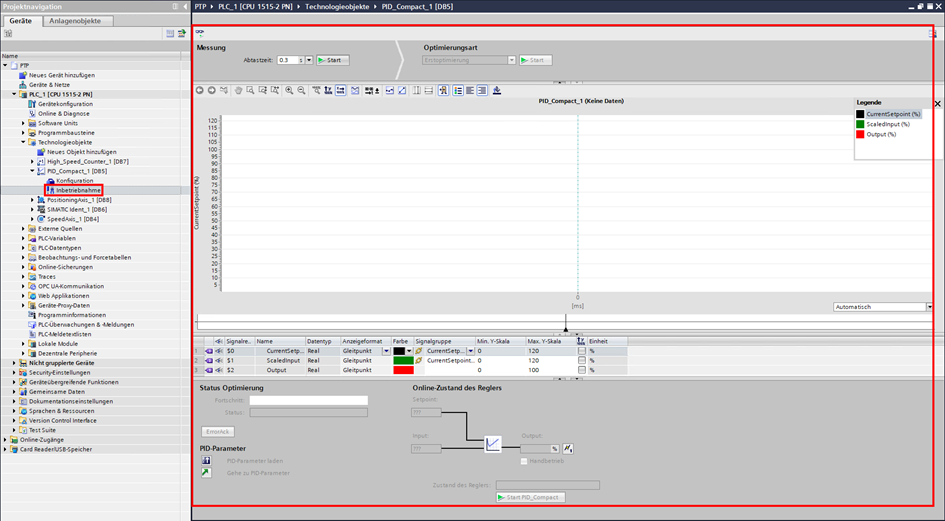Open the Automatisch dropdown below chart

[929, 307]
